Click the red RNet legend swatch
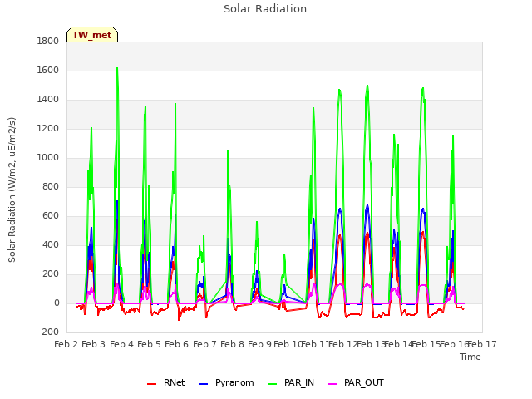532x399 pixels. click(151, 384)
